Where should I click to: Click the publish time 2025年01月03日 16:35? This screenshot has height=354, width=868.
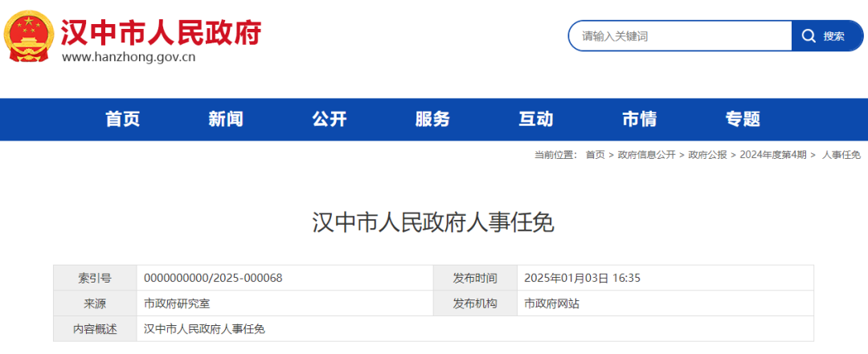(x=583, y=278)
